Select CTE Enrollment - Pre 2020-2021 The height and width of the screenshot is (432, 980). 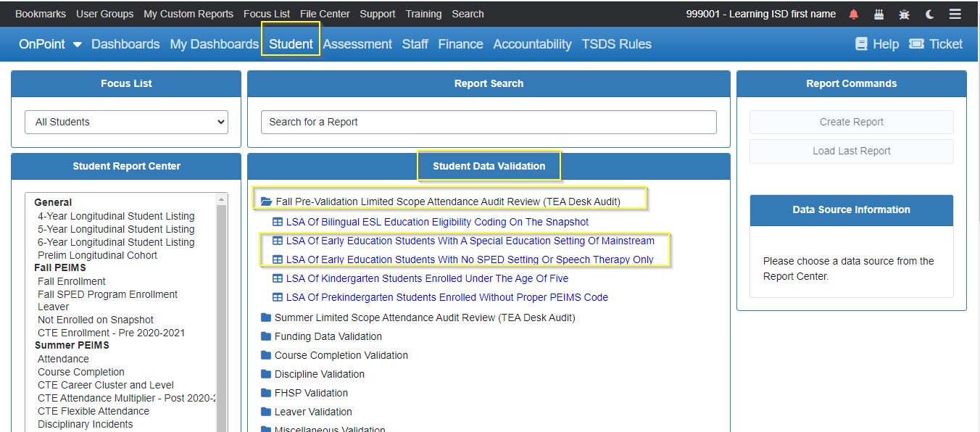(111, 333)
